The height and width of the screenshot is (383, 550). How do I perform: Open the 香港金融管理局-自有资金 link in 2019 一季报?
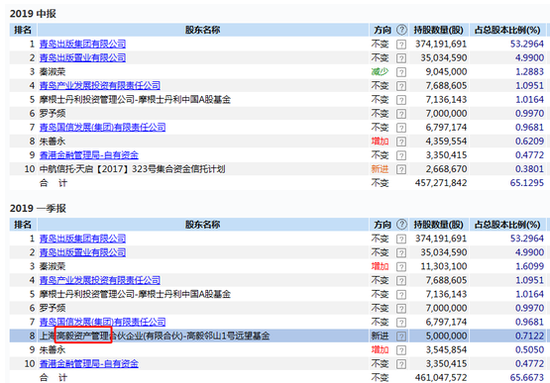(x=89, y=364)
